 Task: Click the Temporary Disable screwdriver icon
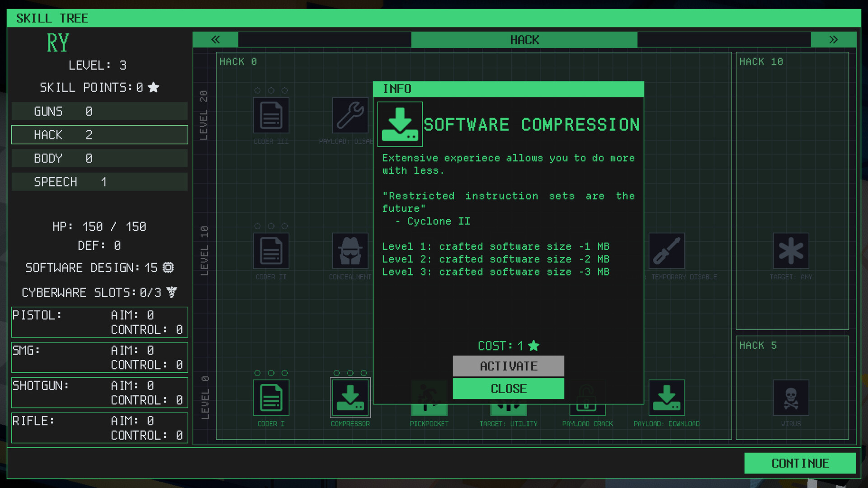666,251
